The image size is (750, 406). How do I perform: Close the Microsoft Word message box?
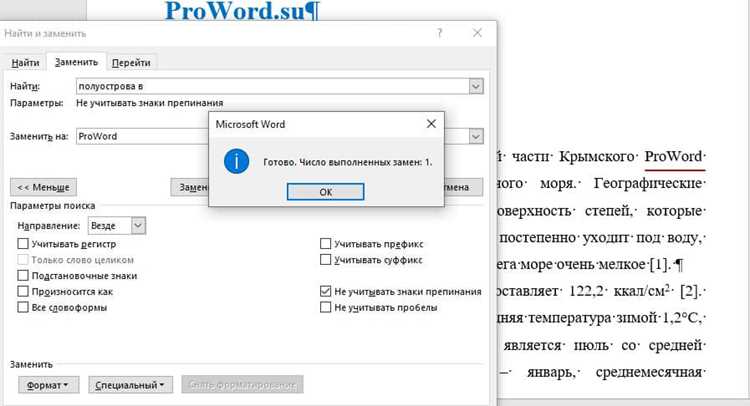point(431,124)
